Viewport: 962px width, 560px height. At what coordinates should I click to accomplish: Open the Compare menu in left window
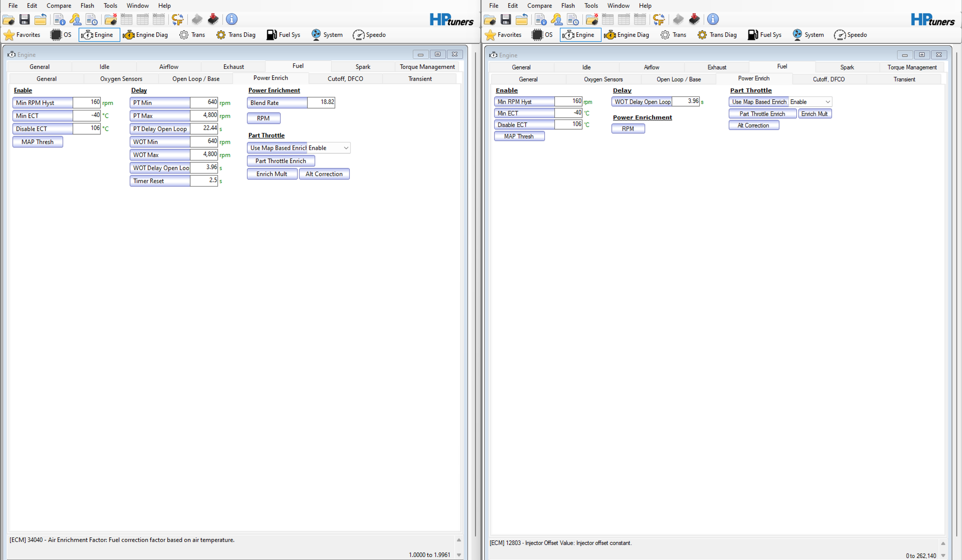pyautogui.click(x=59, y=5)
